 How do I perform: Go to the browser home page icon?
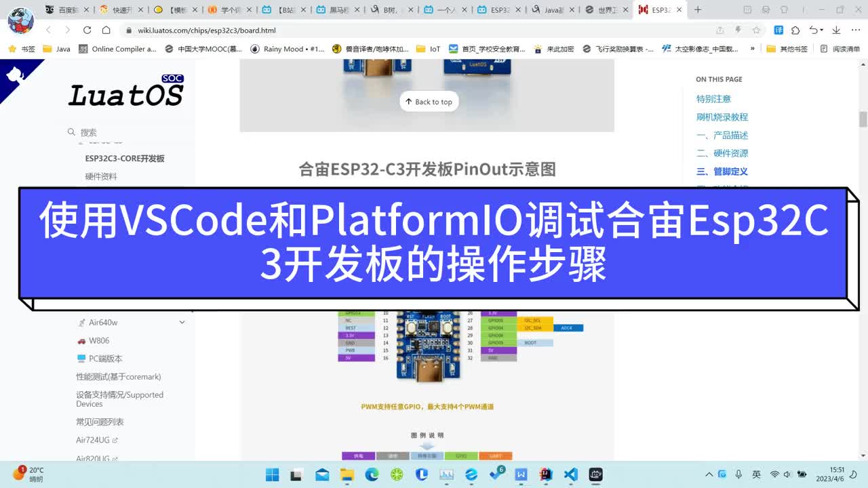106,30
